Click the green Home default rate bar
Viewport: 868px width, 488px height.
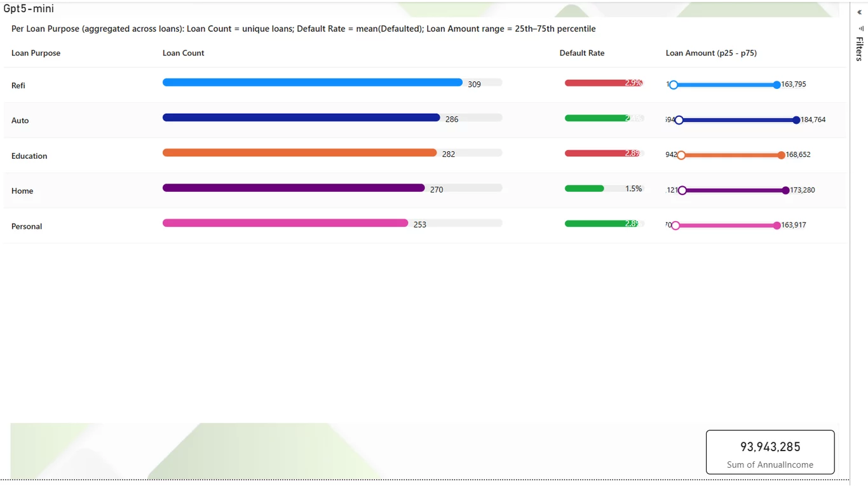(584, 188)
